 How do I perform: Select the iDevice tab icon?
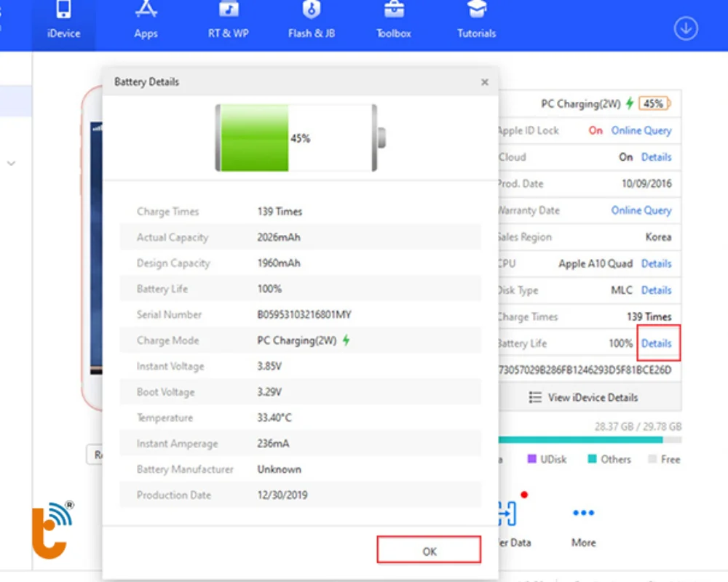pos(63,13)
